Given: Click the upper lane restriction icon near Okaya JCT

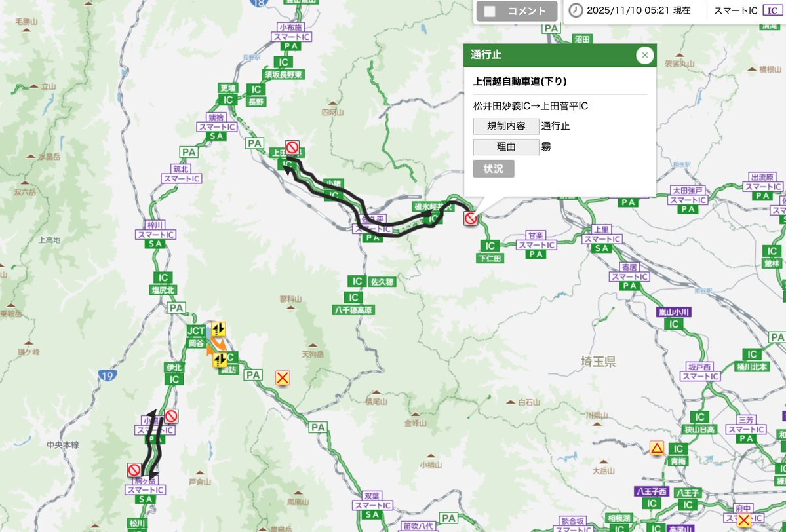Looking at the screenshot, I should point(218,329).
